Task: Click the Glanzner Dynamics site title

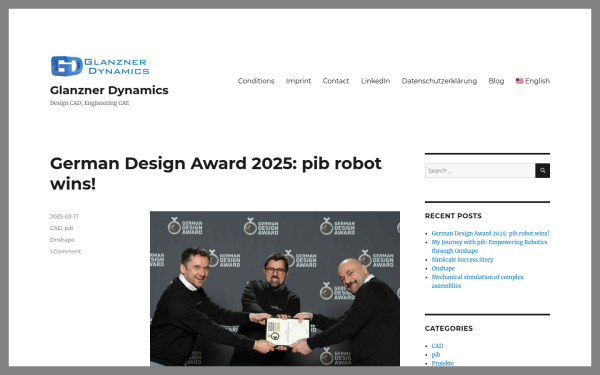Action: 109,90
